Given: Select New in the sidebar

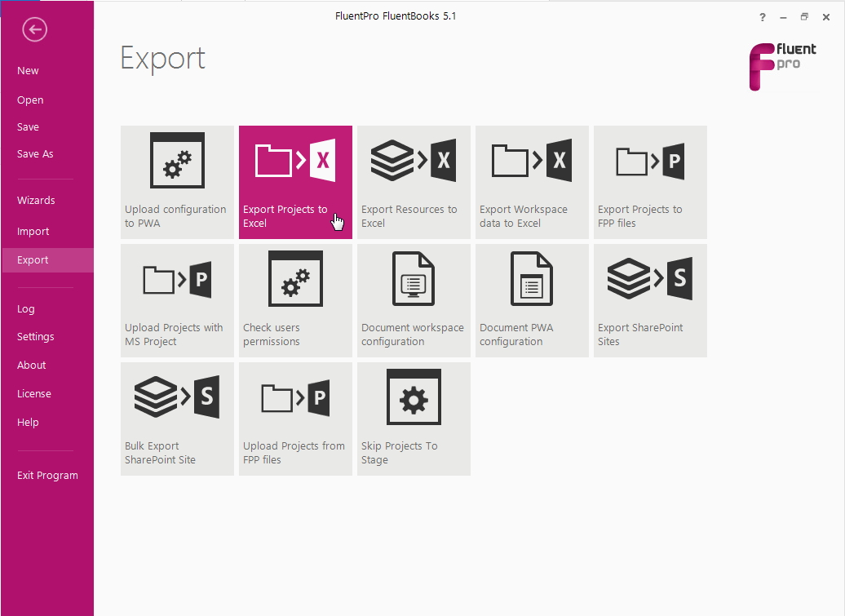Looking at the screenshot, I should coord(28,71).
